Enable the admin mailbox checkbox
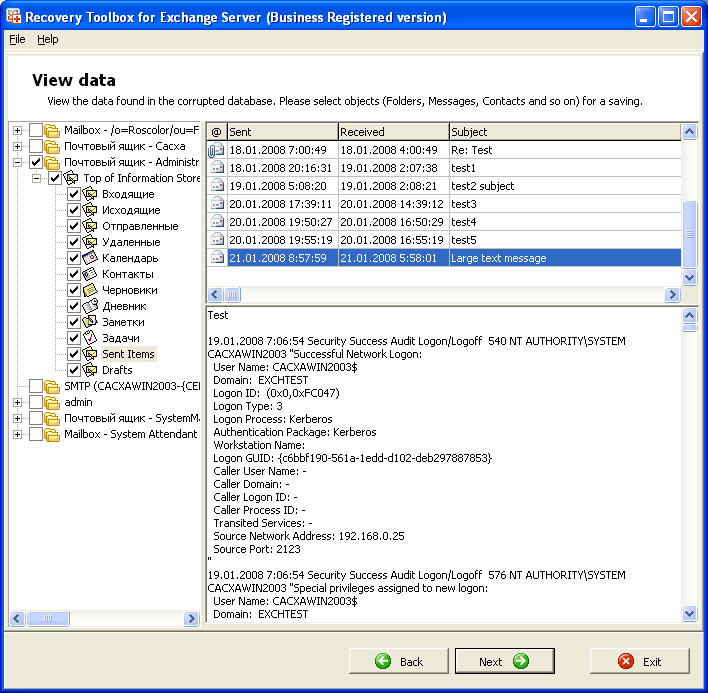 [x=36, y=402]
